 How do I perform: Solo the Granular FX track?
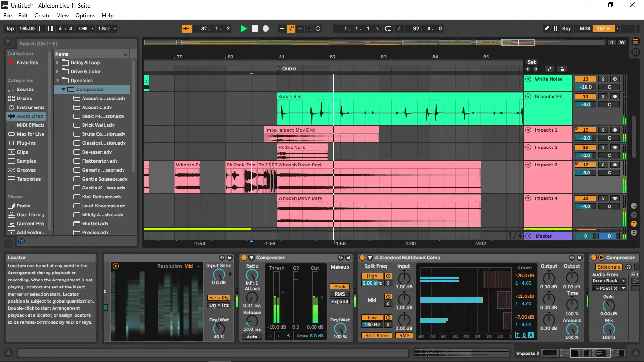(603, 97)
